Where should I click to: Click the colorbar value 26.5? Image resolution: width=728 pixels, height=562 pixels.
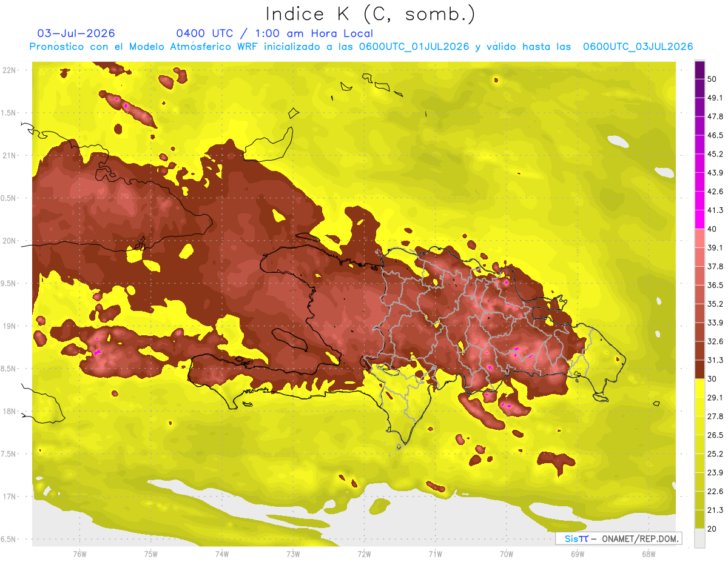715,435
